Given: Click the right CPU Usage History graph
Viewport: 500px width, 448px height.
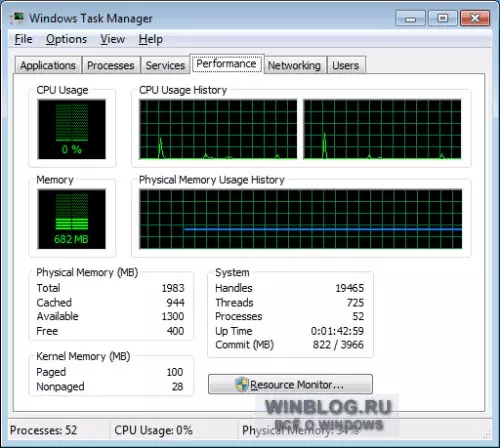Looking at the screenshot, I should click(x=382, y=129).
